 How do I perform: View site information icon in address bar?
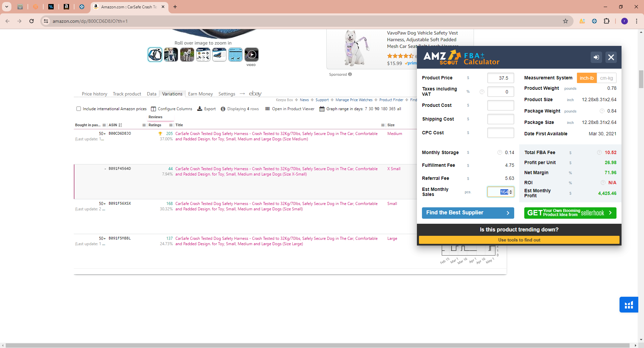point(46,21)
